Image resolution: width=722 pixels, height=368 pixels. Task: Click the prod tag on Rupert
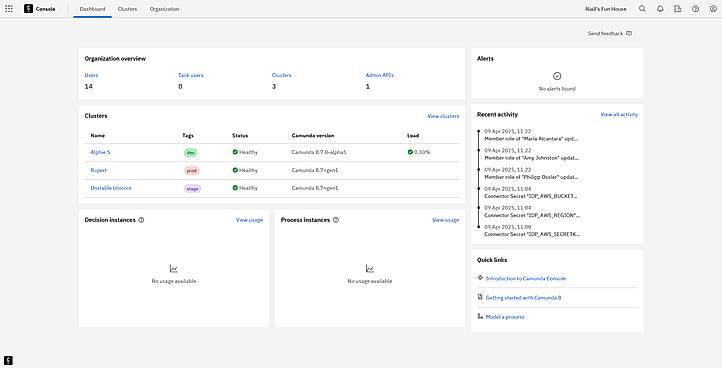(x=192, y=170)
